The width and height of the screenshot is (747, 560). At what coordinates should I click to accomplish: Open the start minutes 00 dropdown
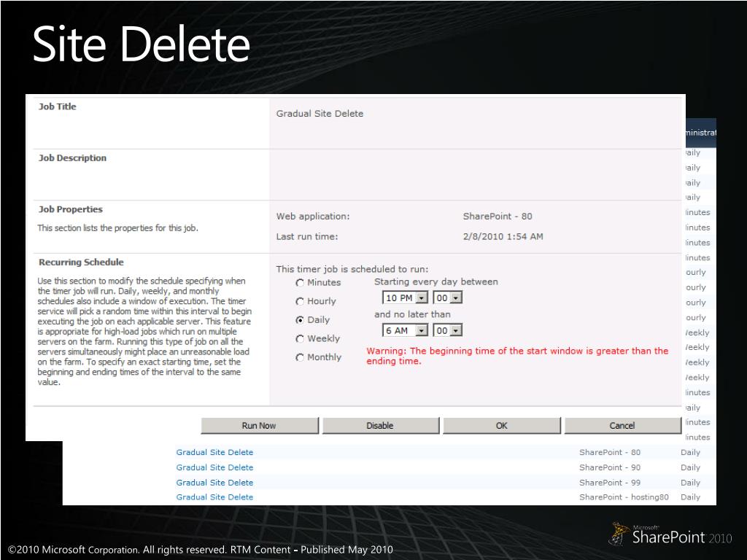447,297
